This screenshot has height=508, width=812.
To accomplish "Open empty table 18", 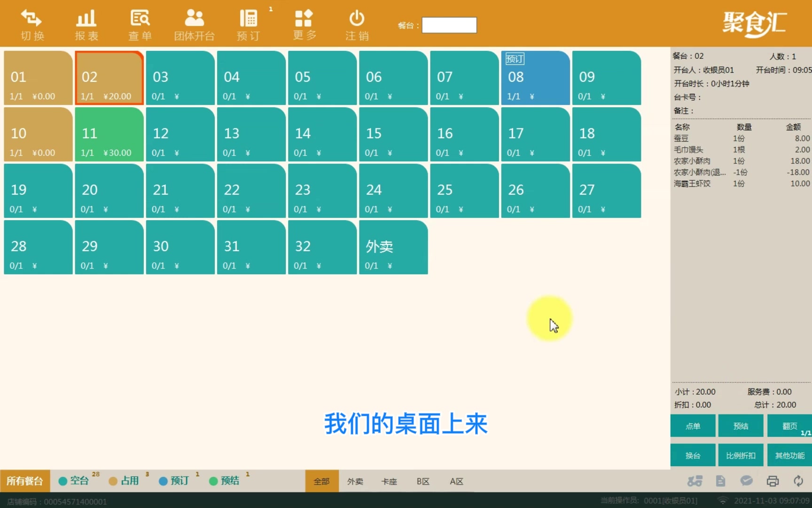I will tap(607, 134).
